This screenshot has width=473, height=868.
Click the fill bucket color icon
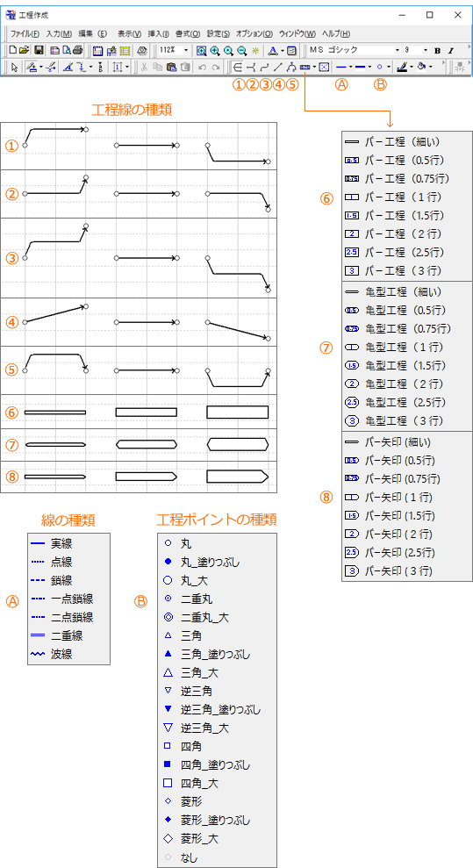tap(421, 67)
